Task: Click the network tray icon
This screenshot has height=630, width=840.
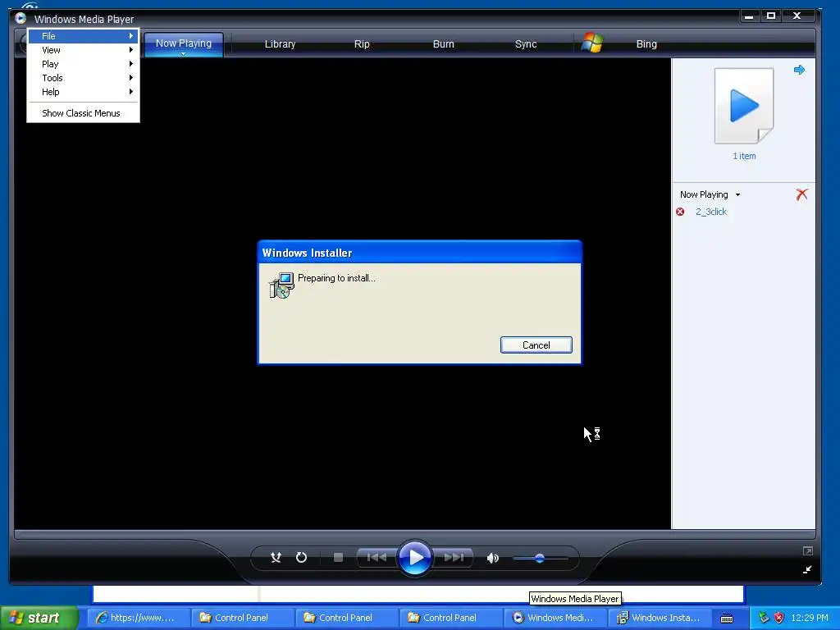Action: [764, 618]
